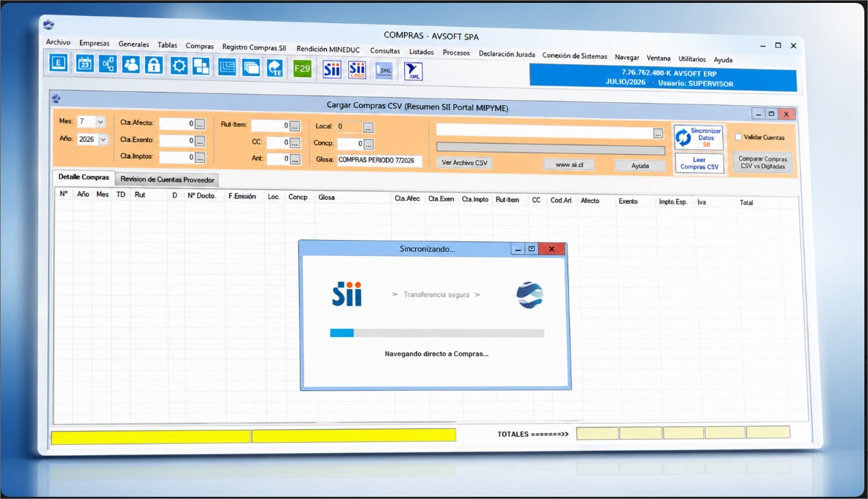Click the Glosa column header
Viewport: 868px width, 499px height.
click(x=327, y=197)
